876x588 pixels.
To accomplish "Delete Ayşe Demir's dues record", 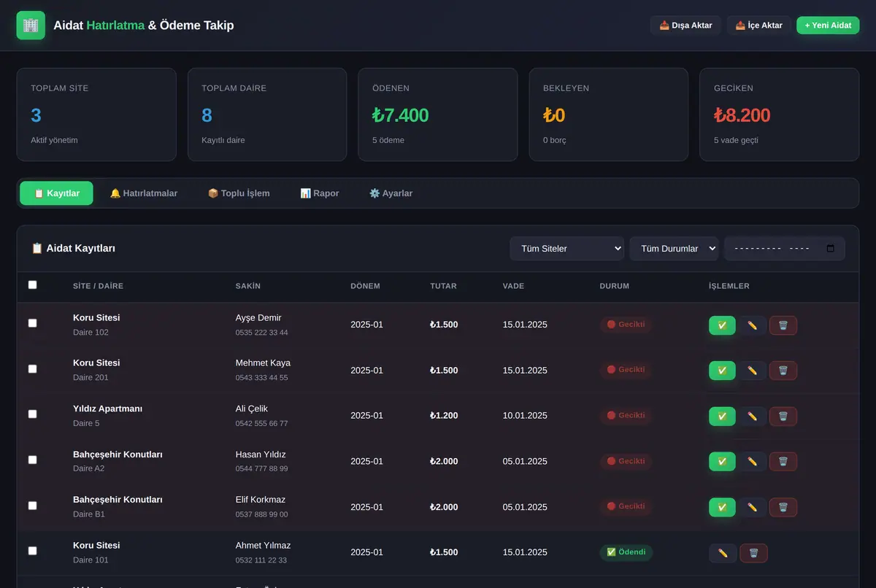I will [783, 325].
